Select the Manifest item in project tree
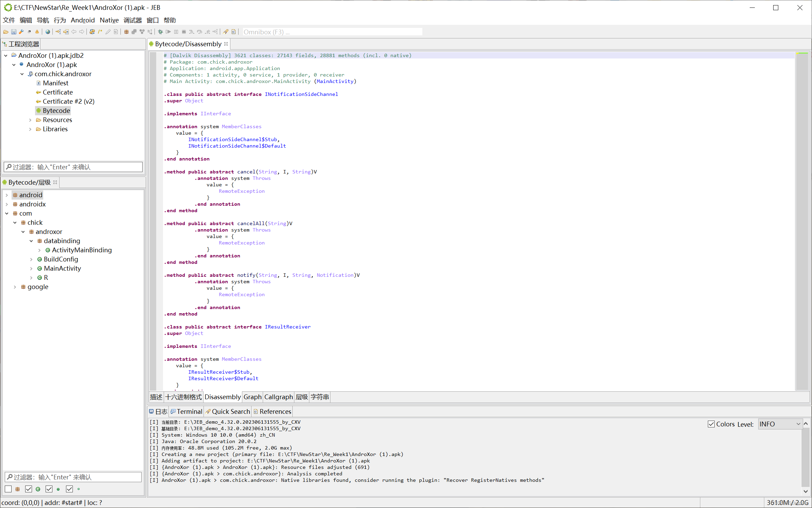 (x=55, y=83)
